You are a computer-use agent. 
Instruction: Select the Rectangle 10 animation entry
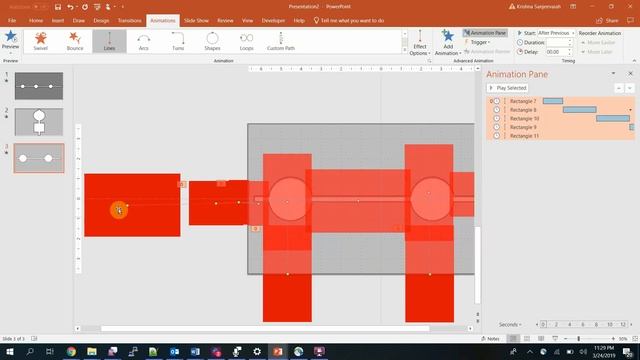pyautogui.click(x=561, y=118)
